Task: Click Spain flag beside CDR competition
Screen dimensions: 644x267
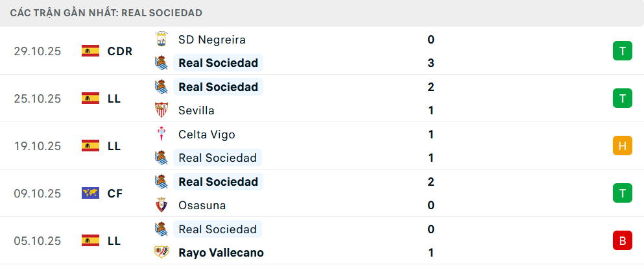Action: (x=90, y=51)
